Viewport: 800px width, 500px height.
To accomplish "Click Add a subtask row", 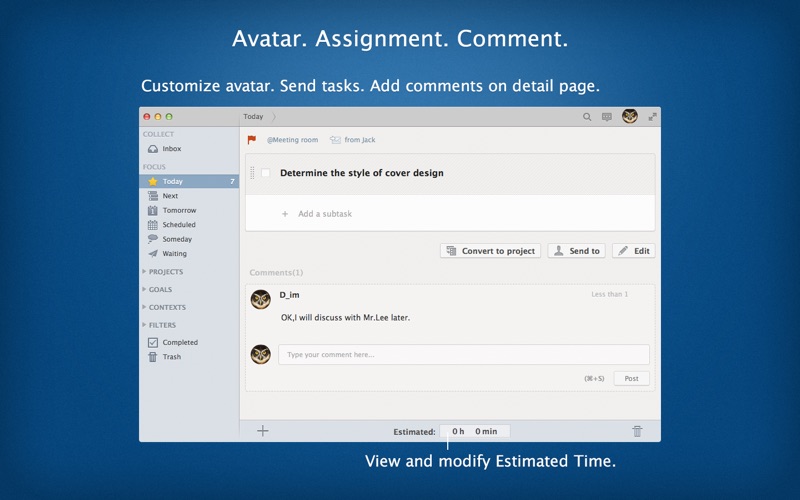I will [x=324, y=214].
